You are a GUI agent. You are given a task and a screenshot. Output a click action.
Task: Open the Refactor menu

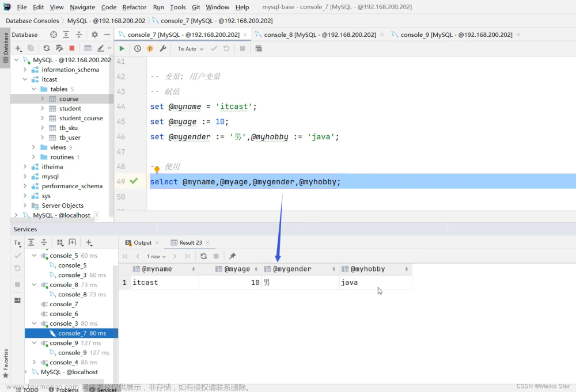tap(134, 7)
